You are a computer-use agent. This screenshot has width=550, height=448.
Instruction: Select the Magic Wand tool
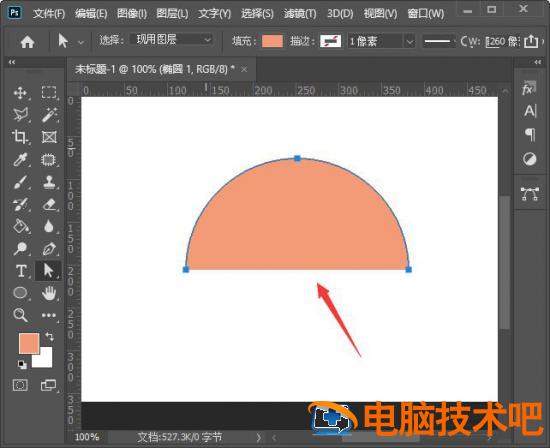point(49,115)
